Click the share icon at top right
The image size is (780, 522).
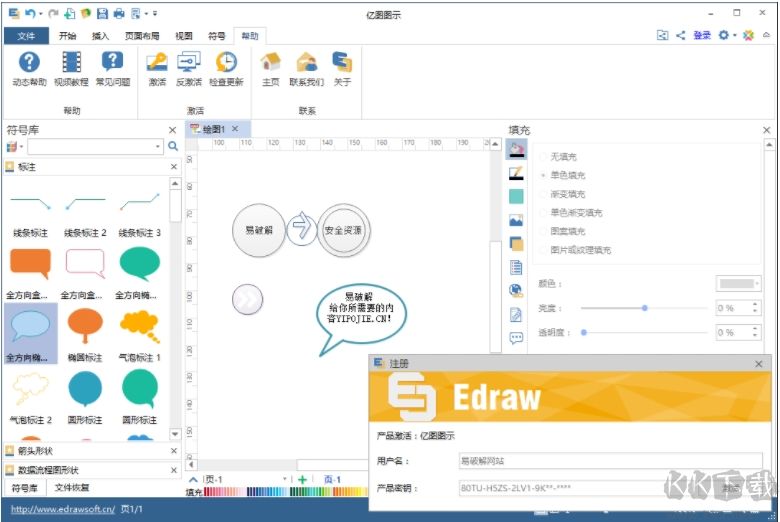point(681,35)
